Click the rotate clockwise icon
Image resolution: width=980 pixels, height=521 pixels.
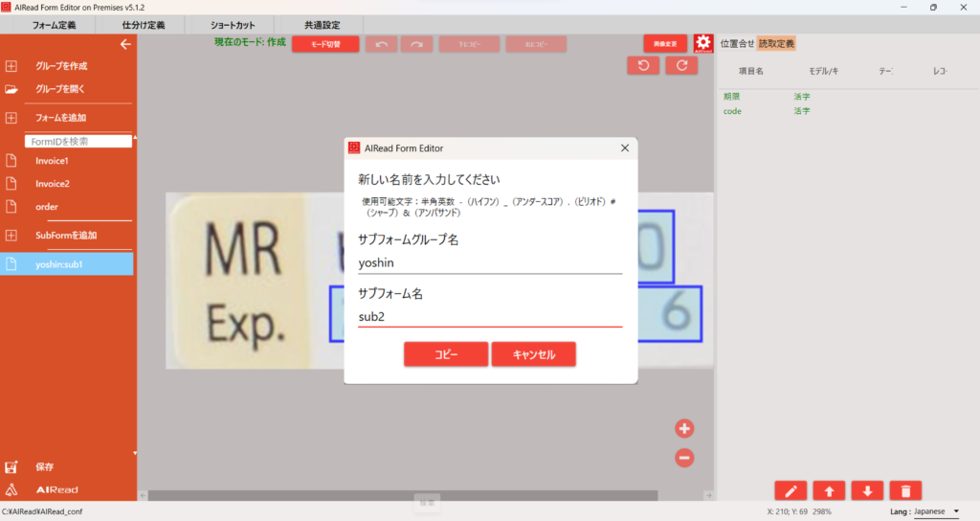[x=681, y=65]
